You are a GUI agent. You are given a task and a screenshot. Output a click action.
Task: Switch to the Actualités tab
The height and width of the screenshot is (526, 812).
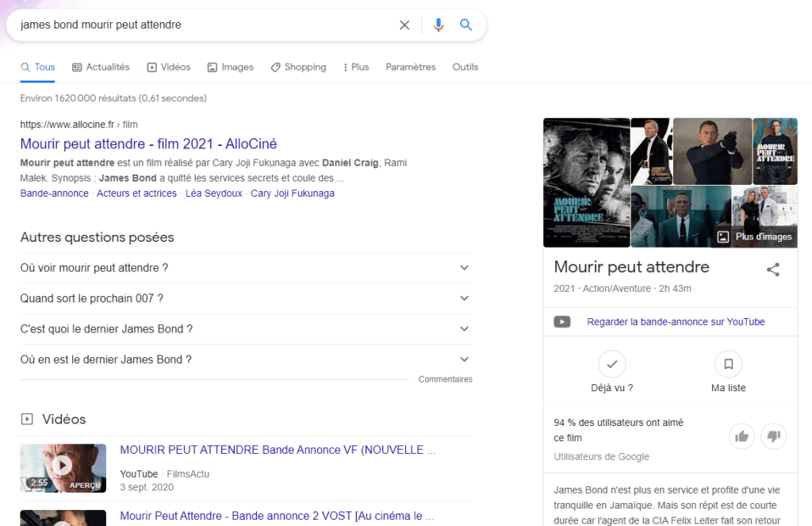click(x=101, y=67)
